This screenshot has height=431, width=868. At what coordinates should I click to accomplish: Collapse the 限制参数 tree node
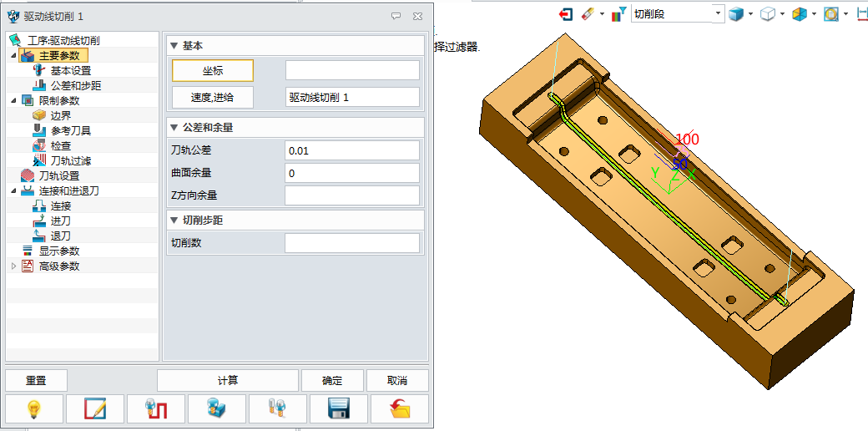click(x=13, y=101)
